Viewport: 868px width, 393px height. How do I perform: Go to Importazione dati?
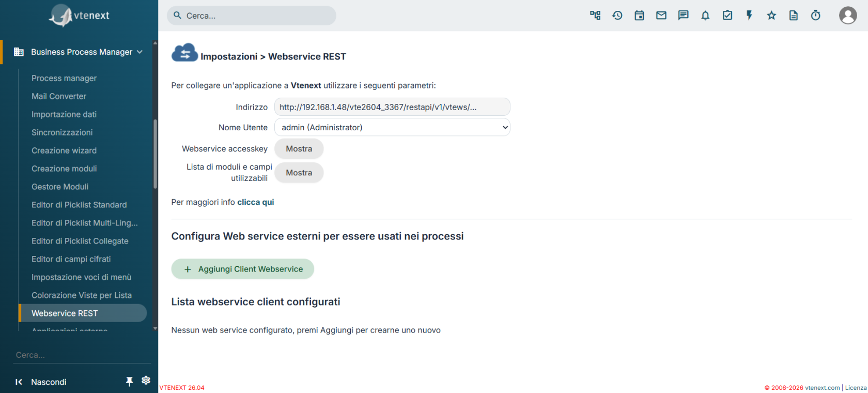click(64, 114)
